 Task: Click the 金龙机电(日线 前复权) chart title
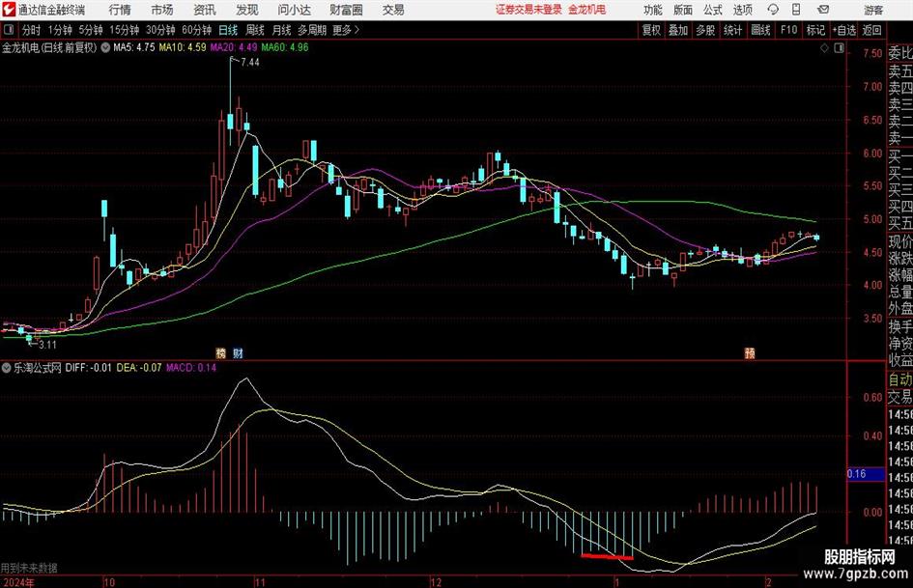pyautogui.click(x=49, y=47)
